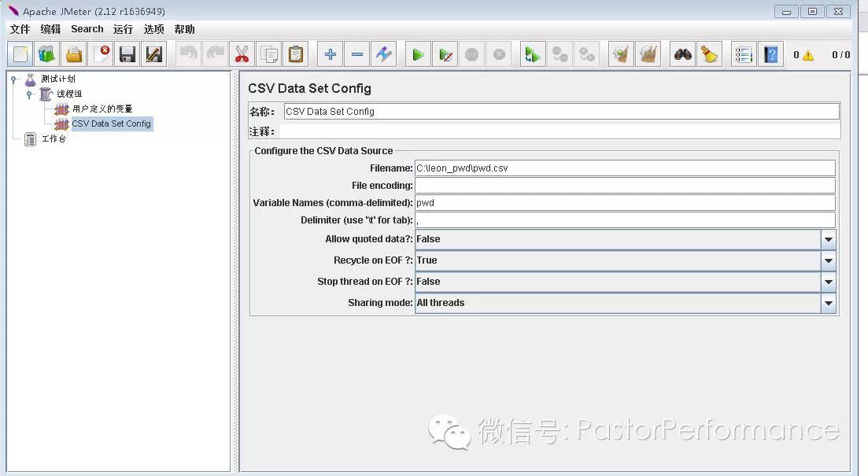Open the Templates icon in toolbar
Screen dimensions: 868x476
pyautogui.click(x=47, y=54)
